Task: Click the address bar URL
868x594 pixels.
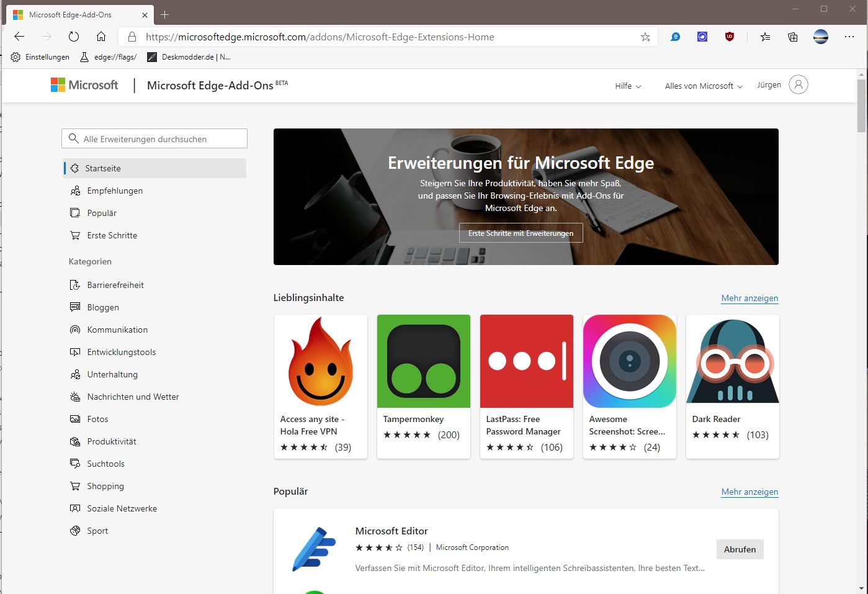Action: tap(320, 37)
